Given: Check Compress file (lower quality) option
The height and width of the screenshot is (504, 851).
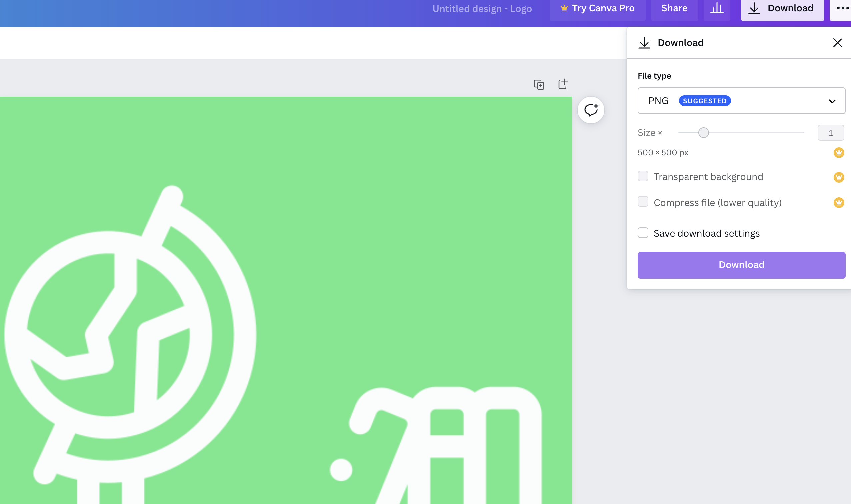Looking at the screenshot, I should coord(643,202).
